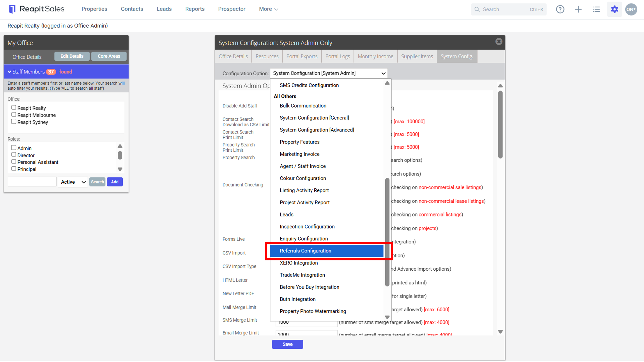Screen dimensions: 644x362
Task: Click the config panel scroll-down arrow
Action: pos(500,332)
